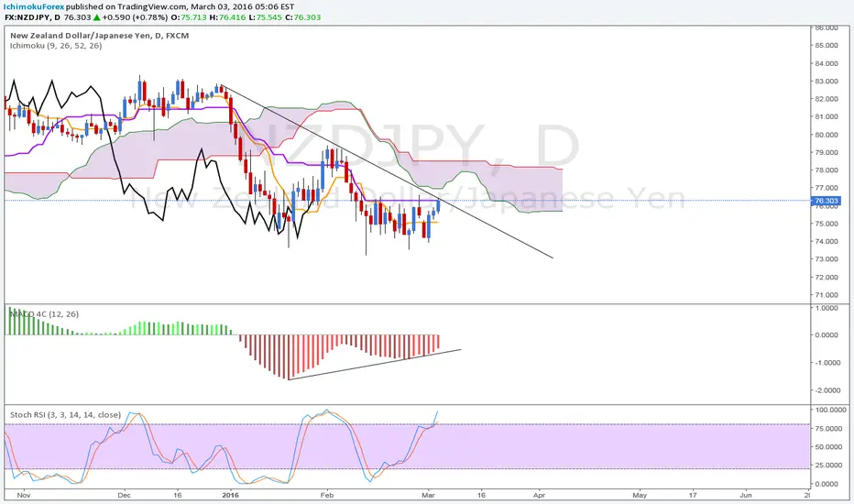Click the -2.0000 label on MACD axis
This screenshot has width=854, height=504.
click(x=827, y=390)
